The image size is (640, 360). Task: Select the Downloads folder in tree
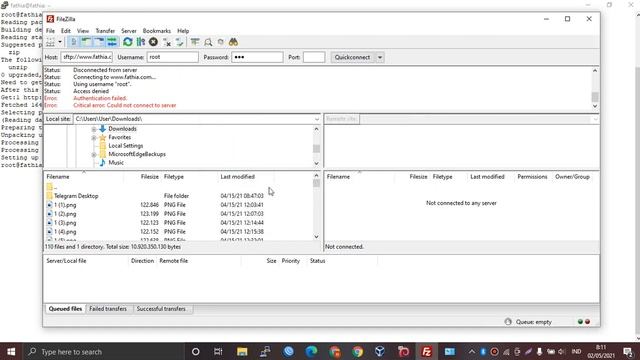coord(122,129)
